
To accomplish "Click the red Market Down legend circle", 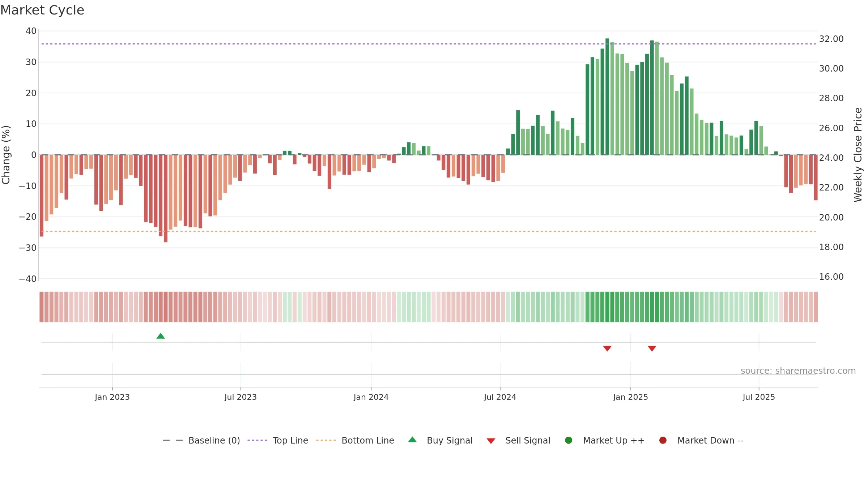I will coord(663,440).
